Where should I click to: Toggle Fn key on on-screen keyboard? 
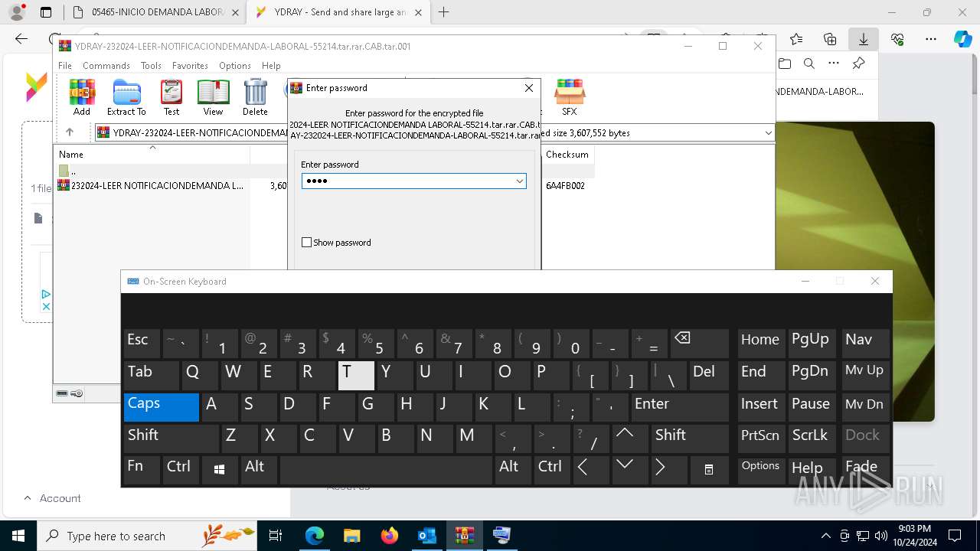click(142, 470)
